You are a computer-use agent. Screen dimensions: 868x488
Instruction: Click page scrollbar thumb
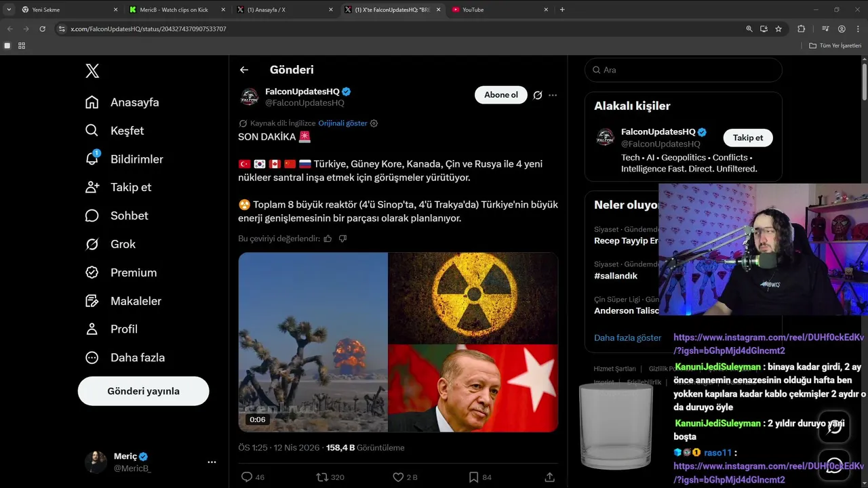865,81
